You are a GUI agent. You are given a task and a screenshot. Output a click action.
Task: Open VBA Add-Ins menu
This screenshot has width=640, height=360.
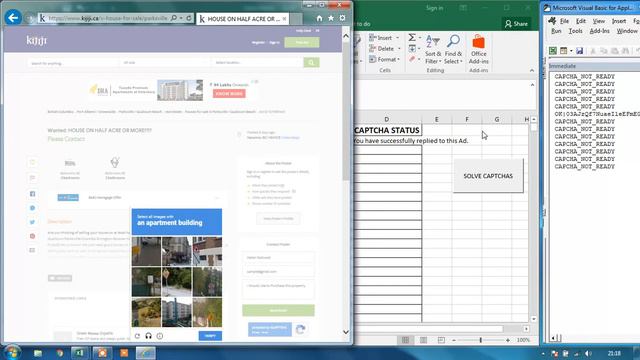click(x=600, y=31)
